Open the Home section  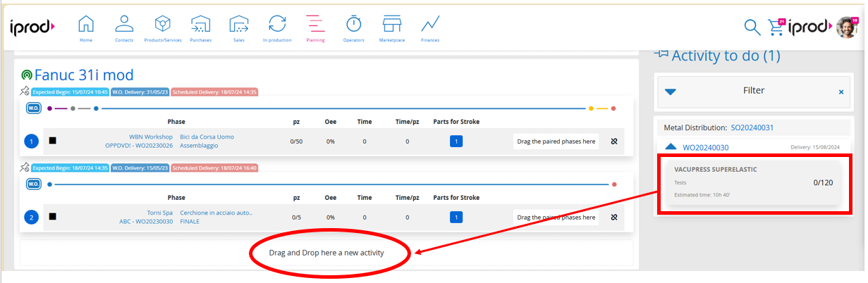point(86,28)
